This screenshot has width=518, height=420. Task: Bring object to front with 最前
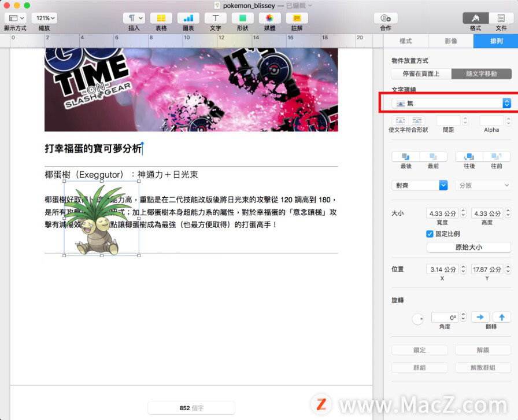434,156
